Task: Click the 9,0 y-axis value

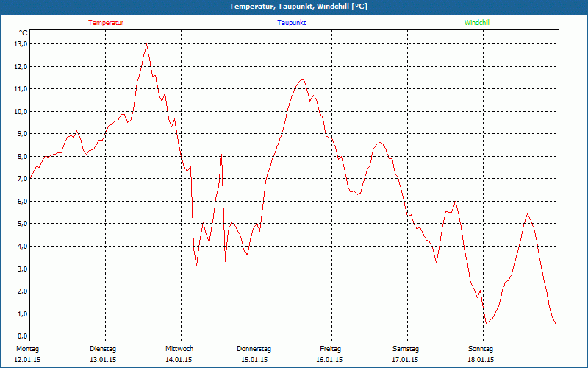Action: click(23, 134)
